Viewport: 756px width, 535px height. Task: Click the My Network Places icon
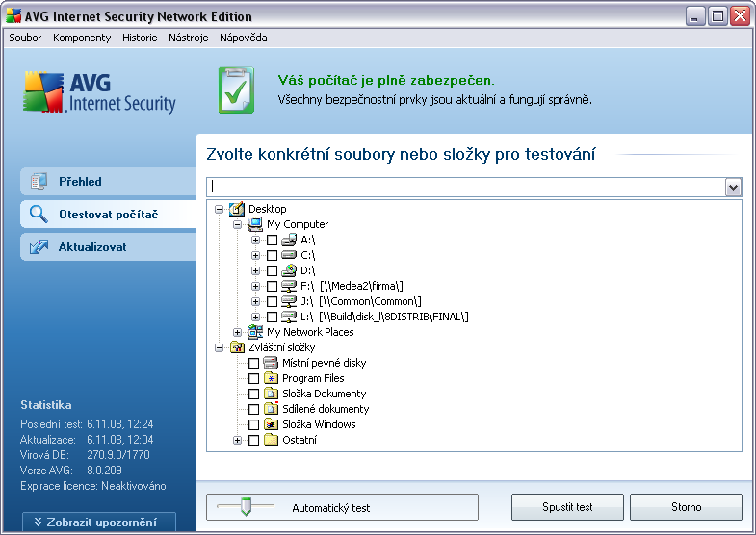[255, 332]
